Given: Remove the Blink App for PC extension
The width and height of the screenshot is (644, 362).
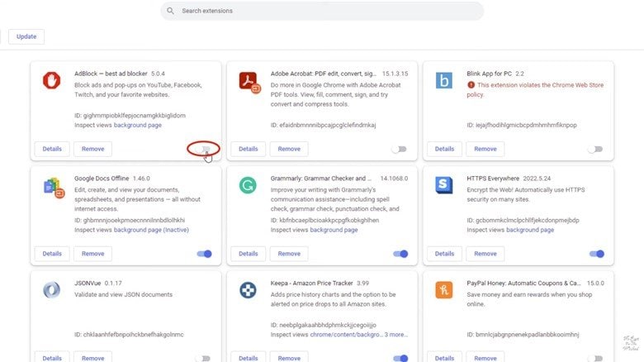Looking at the screenshot, I should tap(485, 149).
